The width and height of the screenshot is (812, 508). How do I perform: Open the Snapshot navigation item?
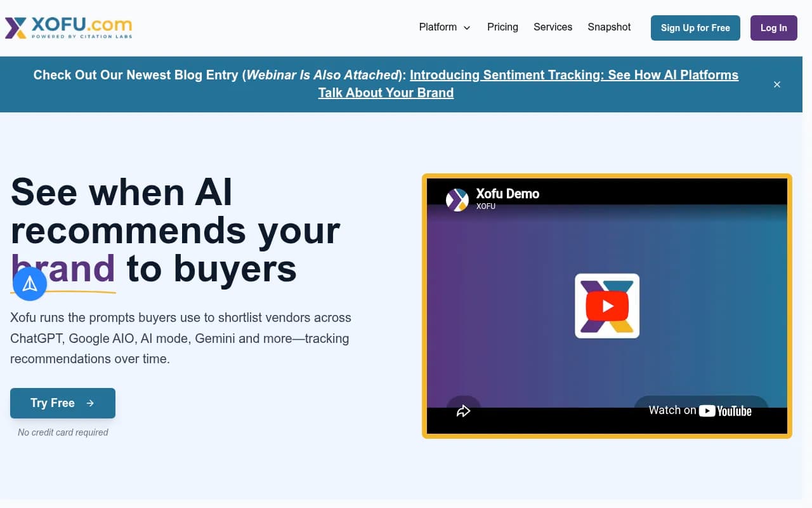[609, 27]
